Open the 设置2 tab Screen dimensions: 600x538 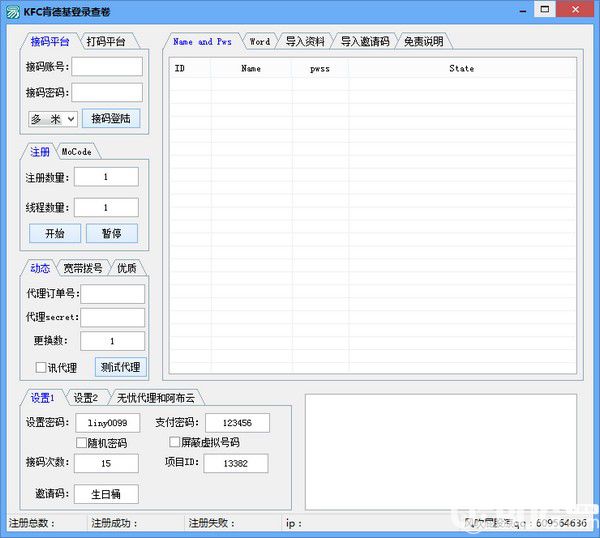coord(86,398)
